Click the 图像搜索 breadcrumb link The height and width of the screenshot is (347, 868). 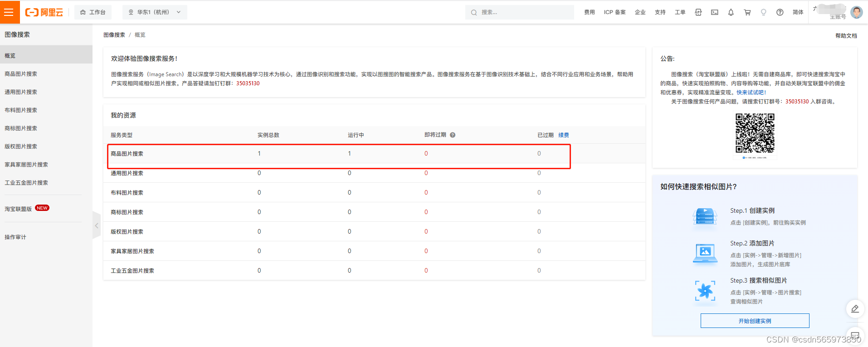coord(114,35)
